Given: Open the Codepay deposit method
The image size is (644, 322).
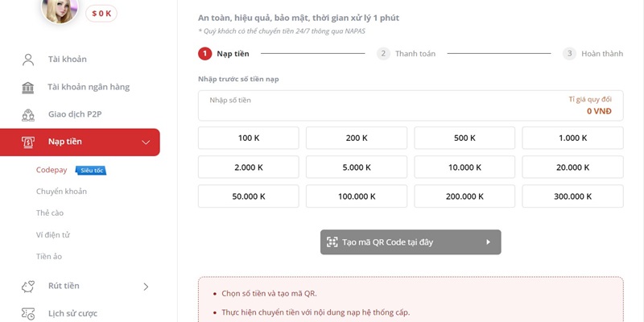Looking at the screenshot, I should click(52, 170).
